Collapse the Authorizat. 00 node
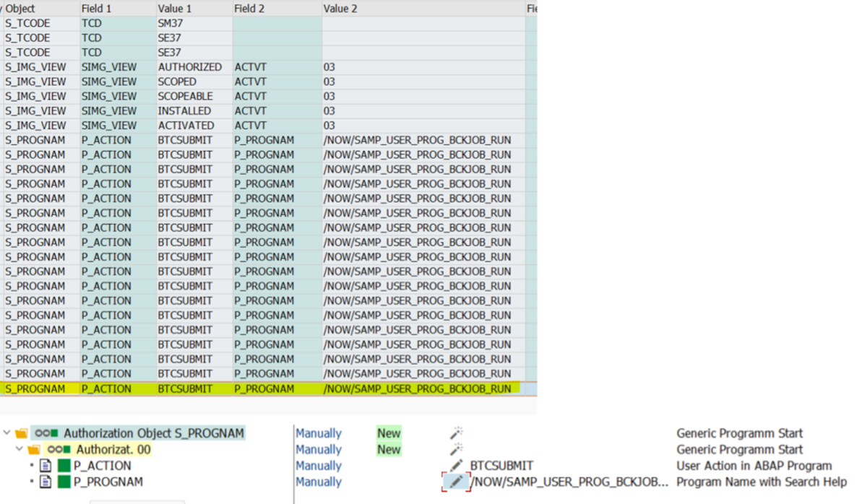 [18, 450]
